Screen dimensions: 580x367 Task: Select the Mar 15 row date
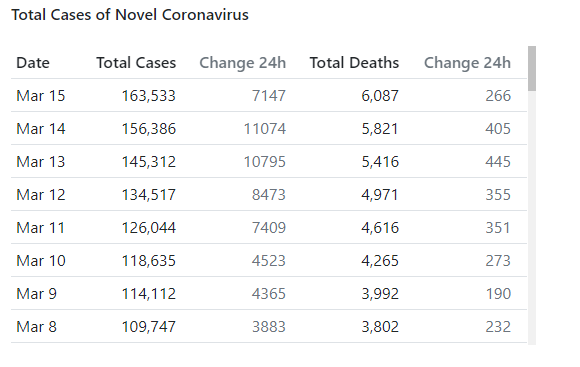pos(41,96)
